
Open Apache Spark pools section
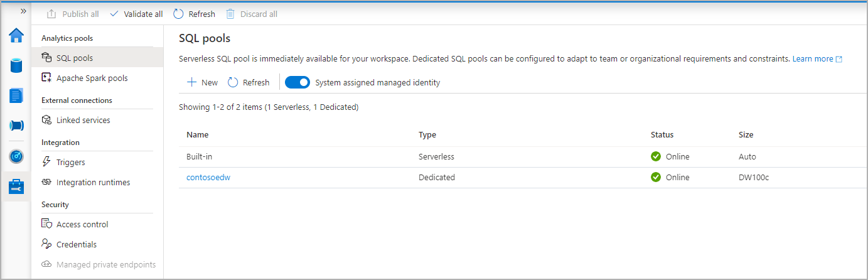pyautogui.click(x=92, y=78)
